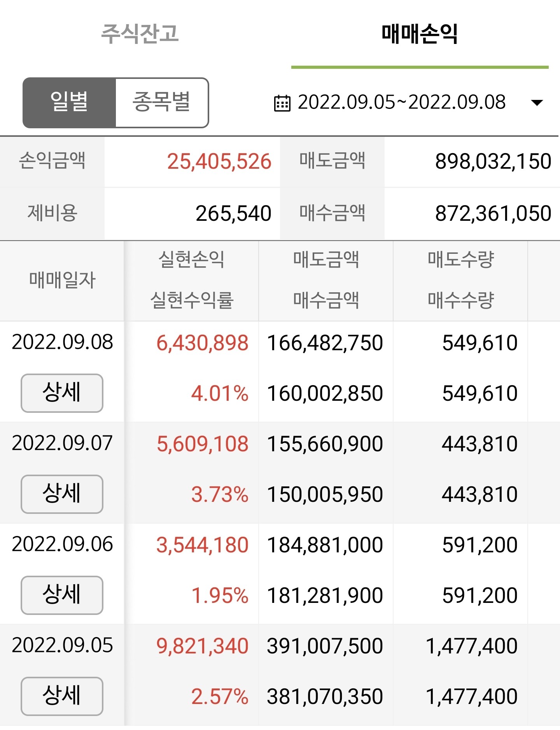The image size is (560, 730).
Task: Toggle view to 일별
Action: [69, 103]
